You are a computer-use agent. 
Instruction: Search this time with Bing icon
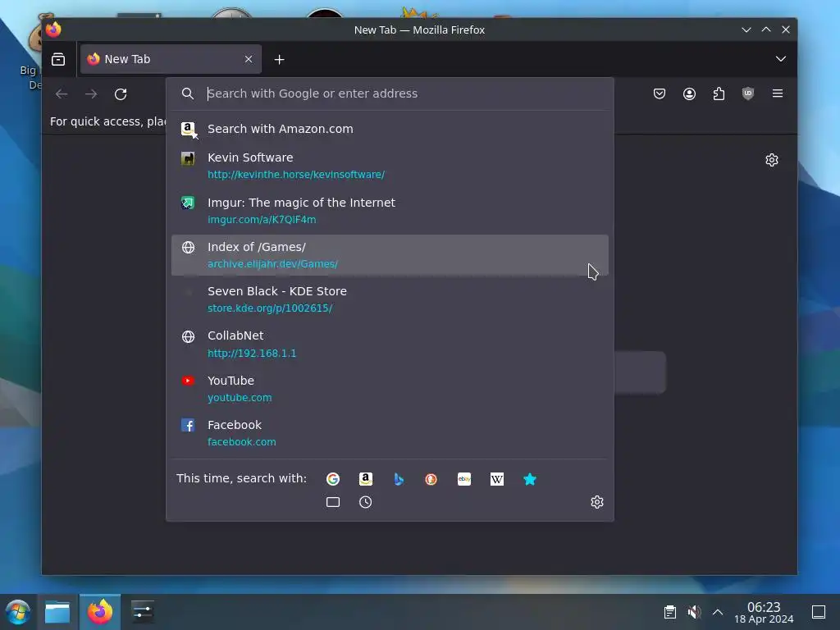(x=399, y=479)
